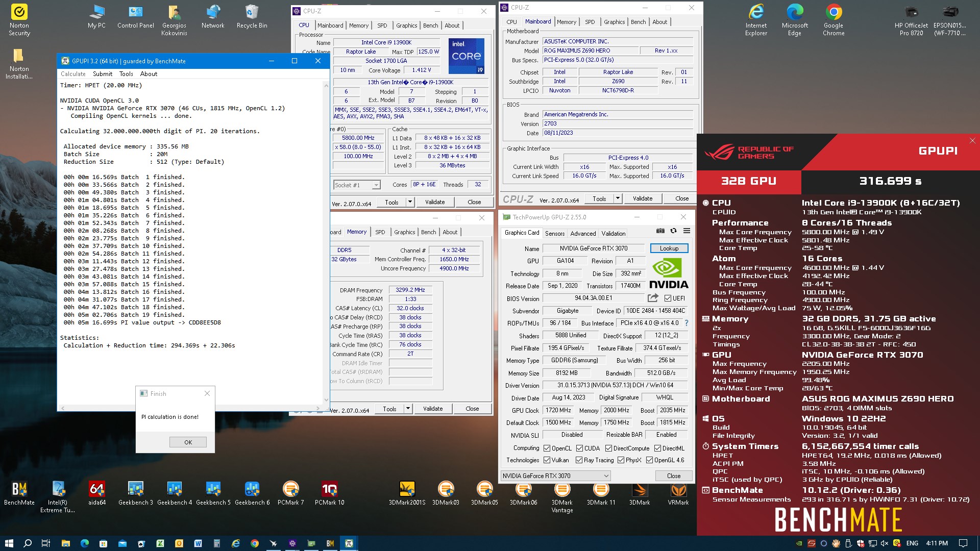Launch the BenchMate desktop shortcut
The image size is (980, 551).
click(x=19, y=493)
